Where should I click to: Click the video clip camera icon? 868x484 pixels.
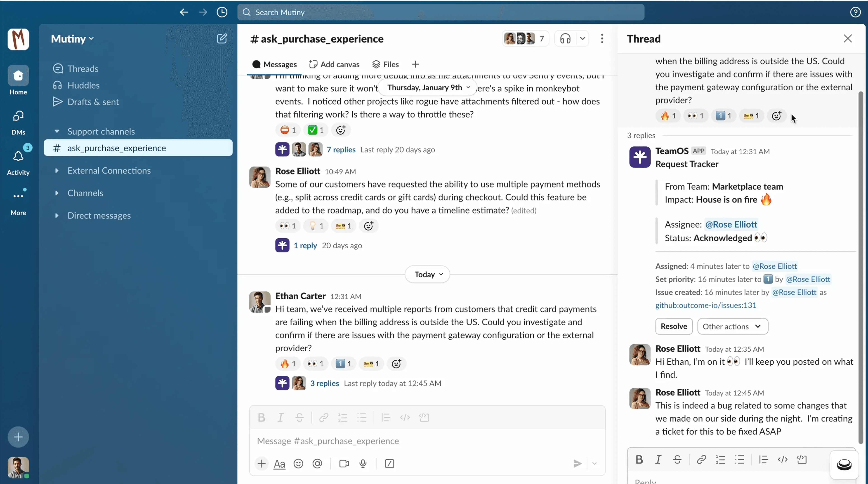point(344,464)
